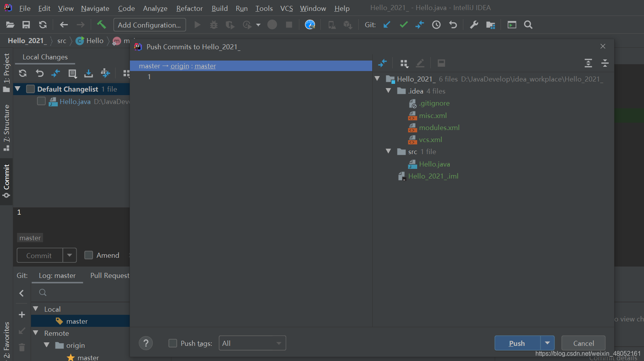Click Git Rollback icon in main toolbar

[453, 25]
